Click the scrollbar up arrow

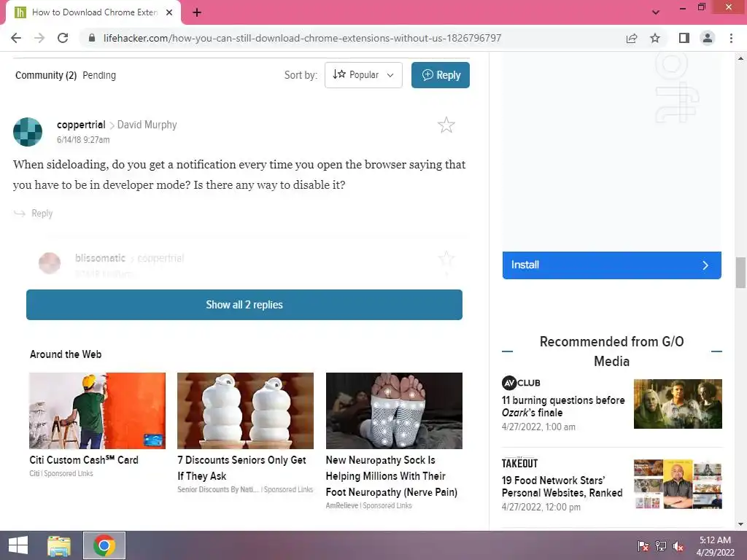(x=740, y=58)
